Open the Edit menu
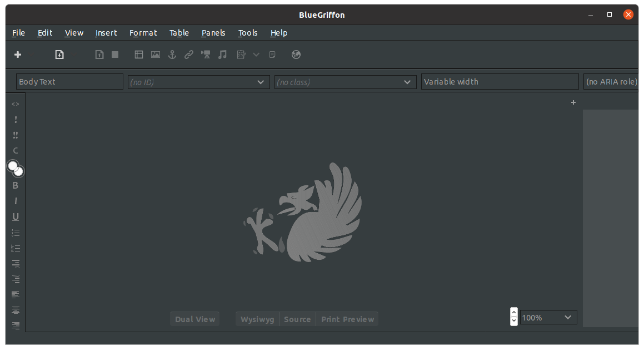The width and height of the screenshot is (644, 350). (45, 33)
